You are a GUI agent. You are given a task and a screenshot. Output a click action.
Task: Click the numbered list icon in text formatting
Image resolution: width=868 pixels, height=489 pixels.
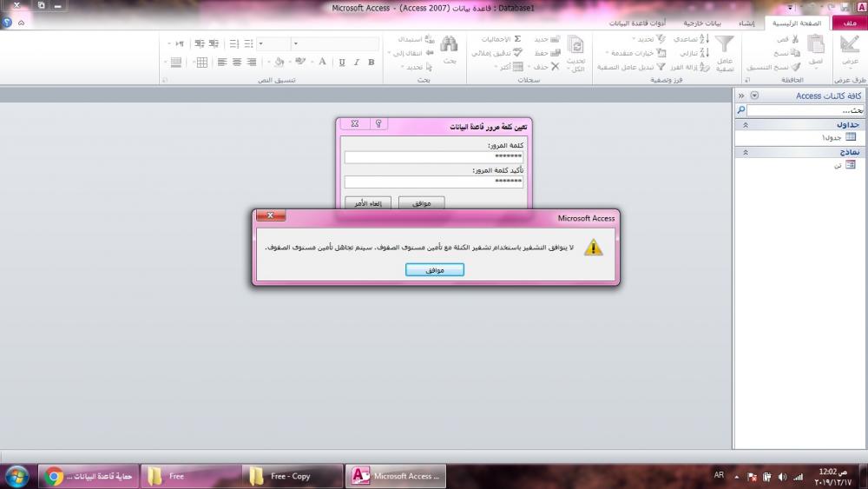point(234,43)
